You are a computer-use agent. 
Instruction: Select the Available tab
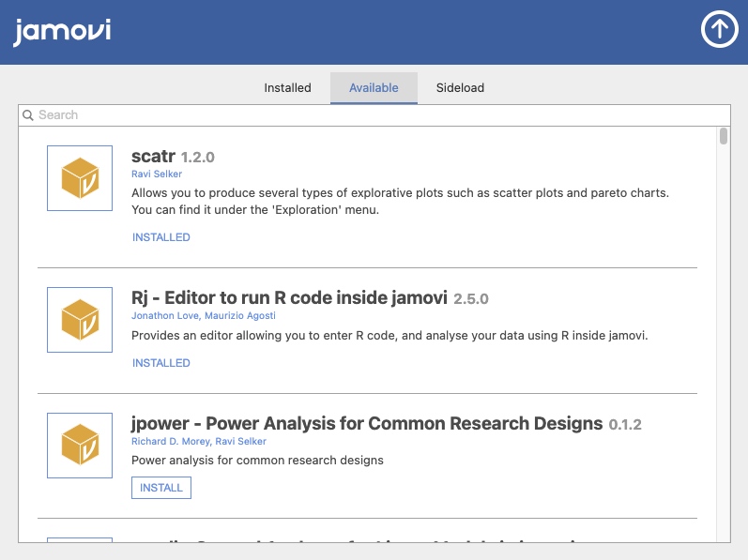tap(374, 88)
